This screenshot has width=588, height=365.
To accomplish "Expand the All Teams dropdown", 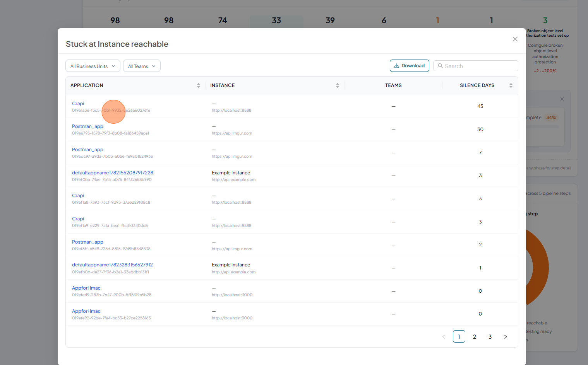I will point(142,66).
